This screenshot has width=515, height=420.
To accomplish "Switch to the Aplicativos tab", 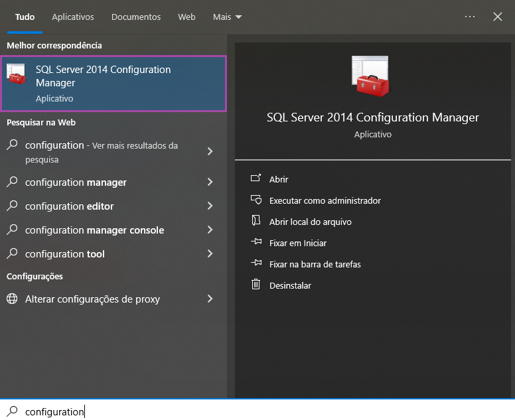I will click(x=73, y=17).
